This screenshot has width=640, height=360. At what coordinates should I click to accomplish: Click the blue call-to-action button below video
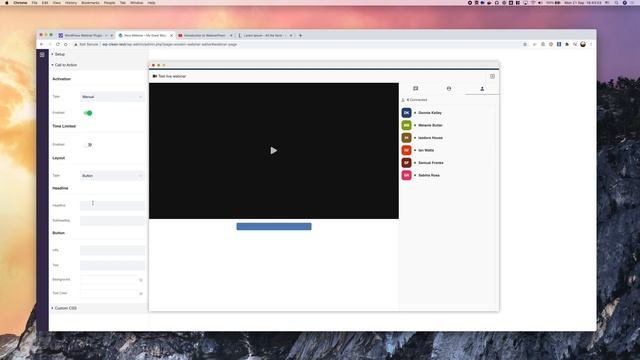274,227
